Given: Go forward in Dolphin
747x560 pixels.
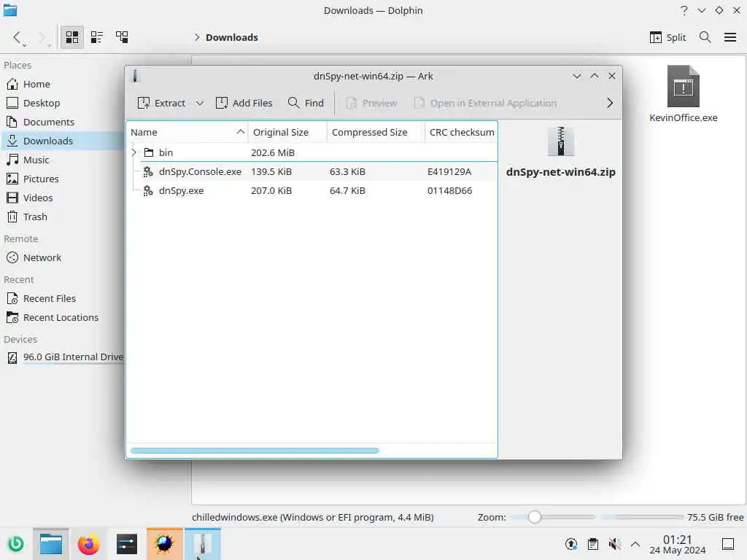Looking at the screenshot, I should coord(43,37).
